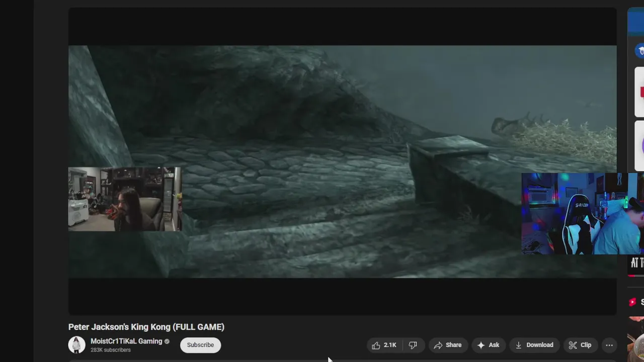Click the webcam overlay with the gaming chair

coord(583,213)
